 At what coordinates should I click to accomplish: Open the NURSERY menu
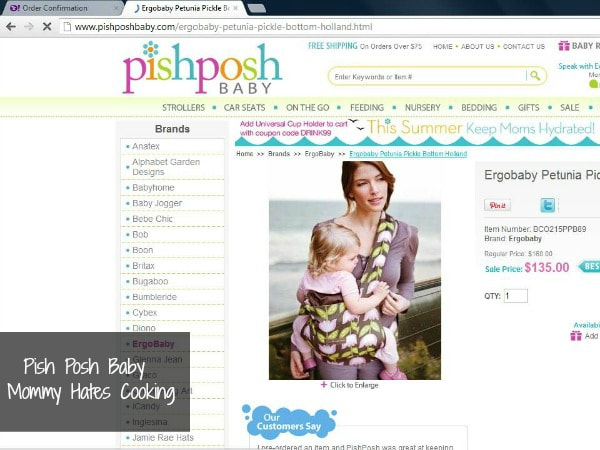click(422, 108)
